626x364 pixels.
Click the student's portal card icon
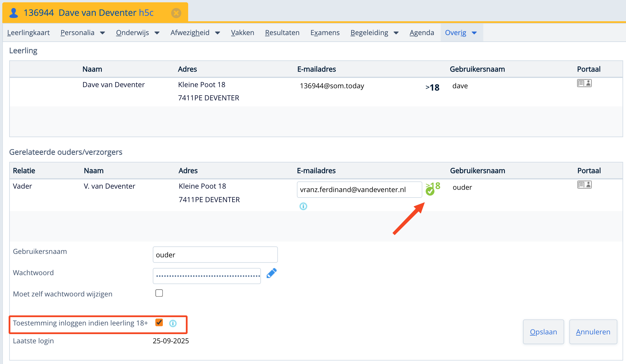click(584, 83)
